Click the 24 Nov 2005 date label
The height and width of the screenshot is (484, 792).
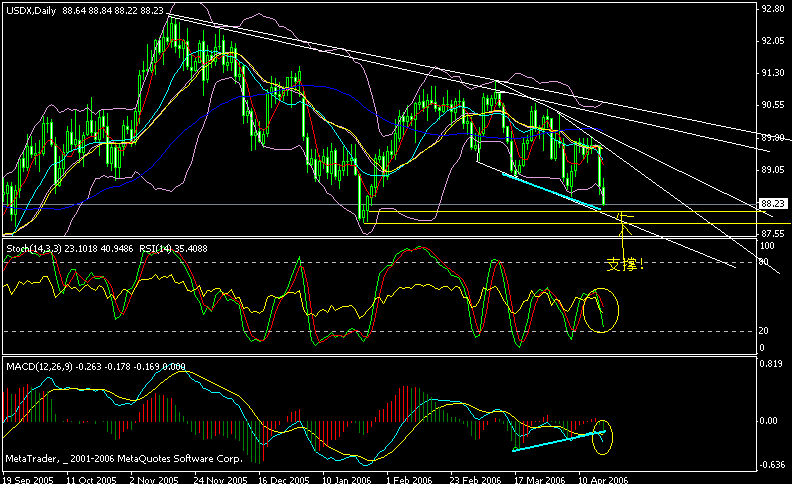click(221, 479)
